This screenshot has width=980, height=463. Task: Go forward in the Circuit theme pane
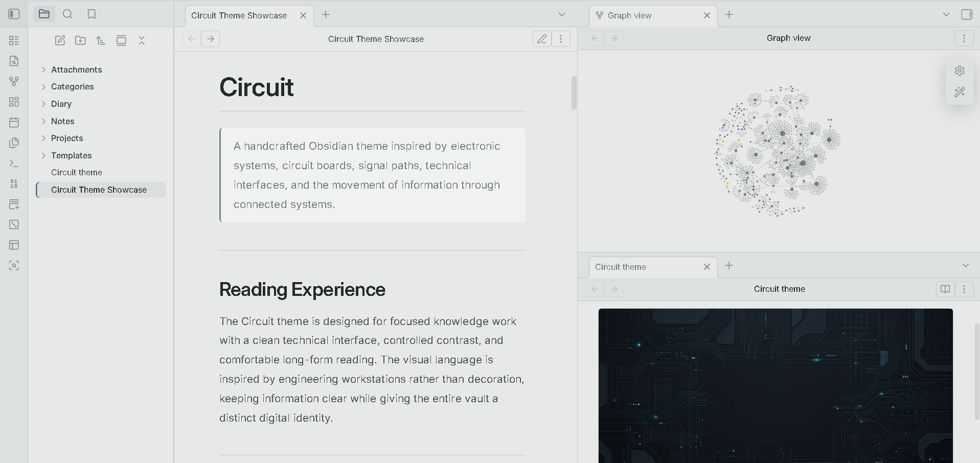614,289
